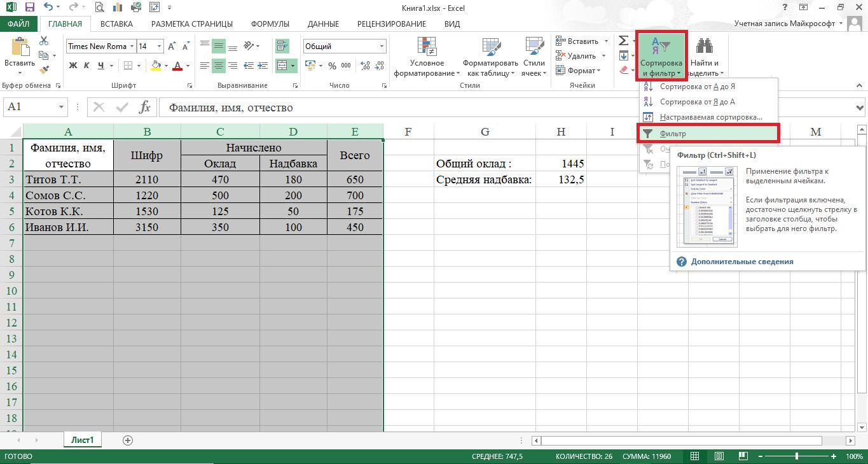This screenshot has width=868, height=464.
Task: Expand the Name Box dropdown arrow
Action: 61,107
